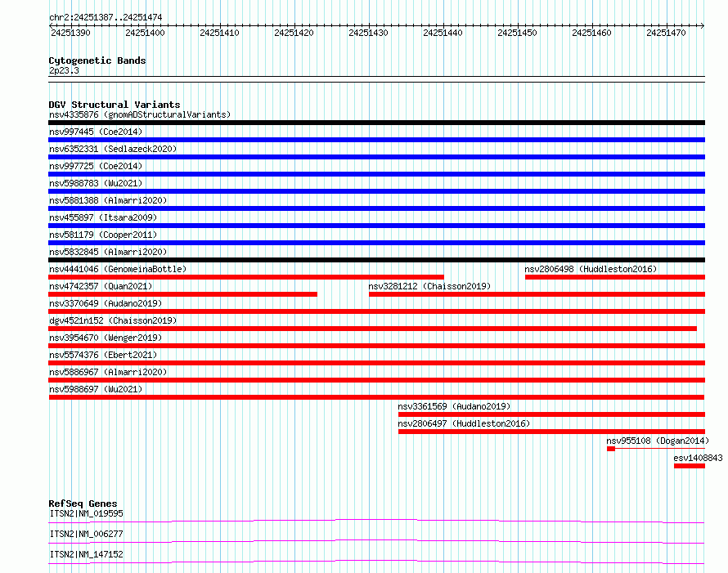Click ITSN2|NM_006277 transcript label
The image size is (728, 573).
pos(87,534)
